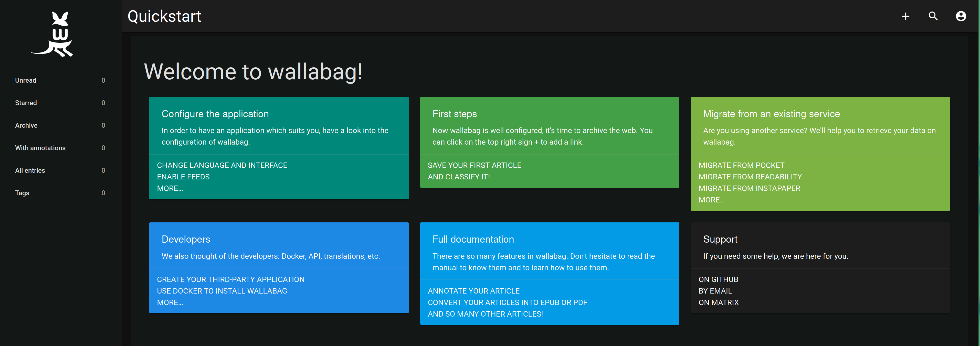The height and width of the screenshot is (346, 980).
Task: Select All entries in sidebar
Action: (61, 170)
